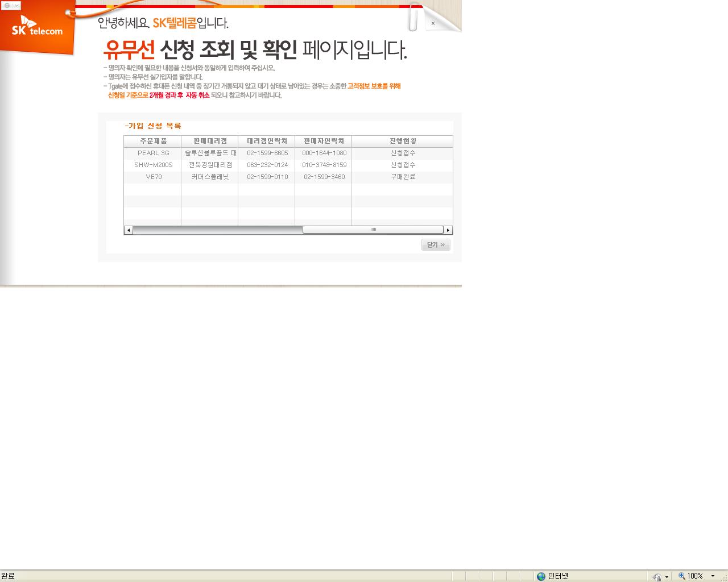The image size is (728, 582).
Task: Click dealer phone 02-1599-6605
Action: 267,153
